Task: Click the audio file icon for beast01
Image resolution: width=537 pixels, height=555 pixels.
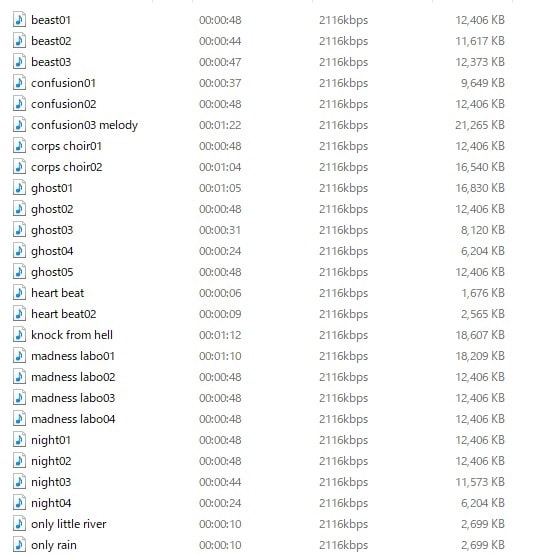Action: coord(19,20)
